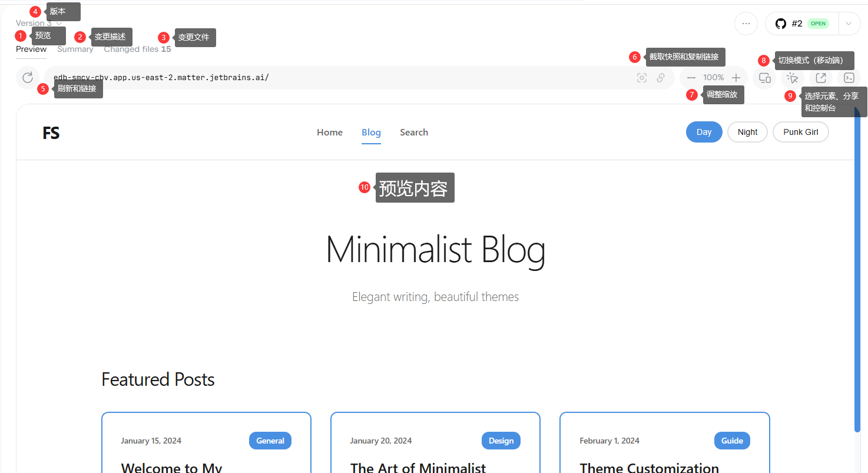The image size is (868, 473).
Task: Activate the select element cursor icon
Action: tap(793, 78)
